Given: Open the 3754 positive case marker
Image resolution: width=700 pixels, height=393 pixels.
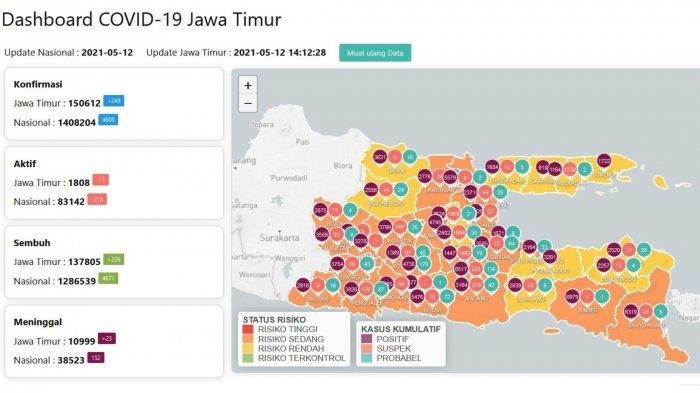Looking at the screenshot, I should click(337, 264).
